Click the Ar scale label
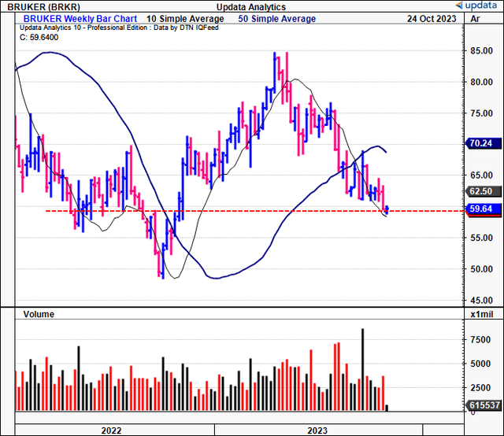 pos(475,19)
